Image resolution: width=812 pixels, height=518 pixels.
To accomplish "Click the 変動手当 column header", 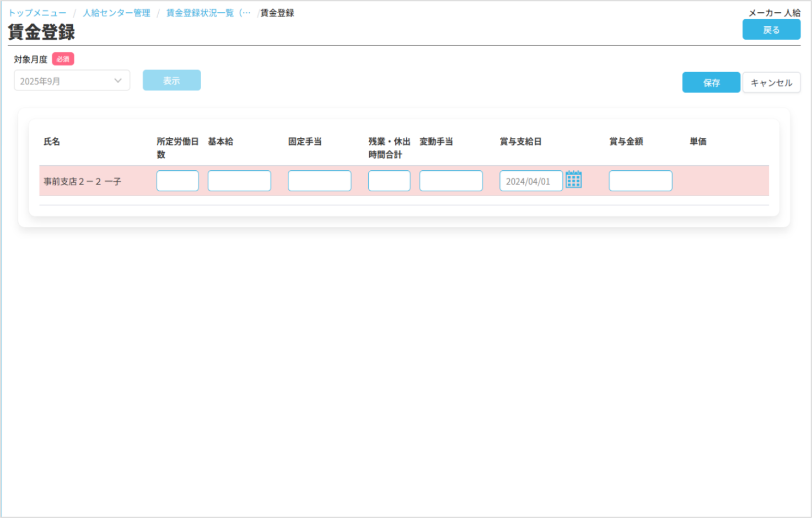I will tap(436, 142).
